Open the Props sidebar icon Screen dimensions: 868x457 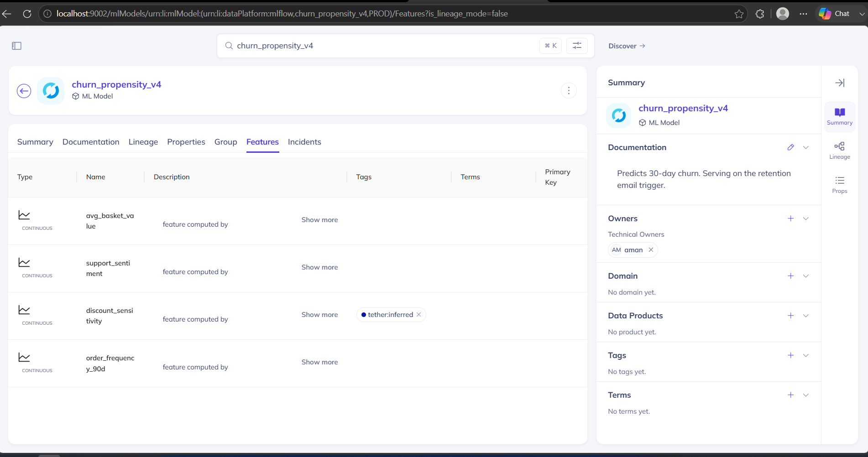(840, 185)
